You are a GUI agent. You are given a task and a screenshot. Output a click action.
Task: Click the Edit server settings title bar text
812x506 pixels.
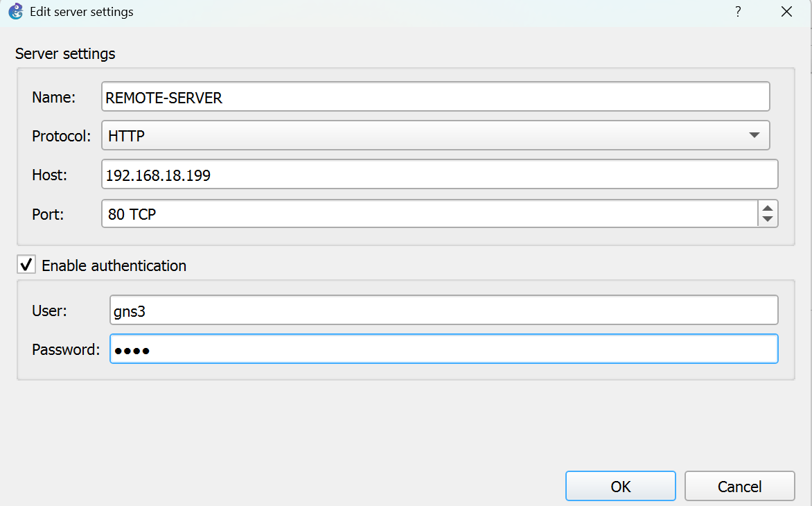(82, 12)
